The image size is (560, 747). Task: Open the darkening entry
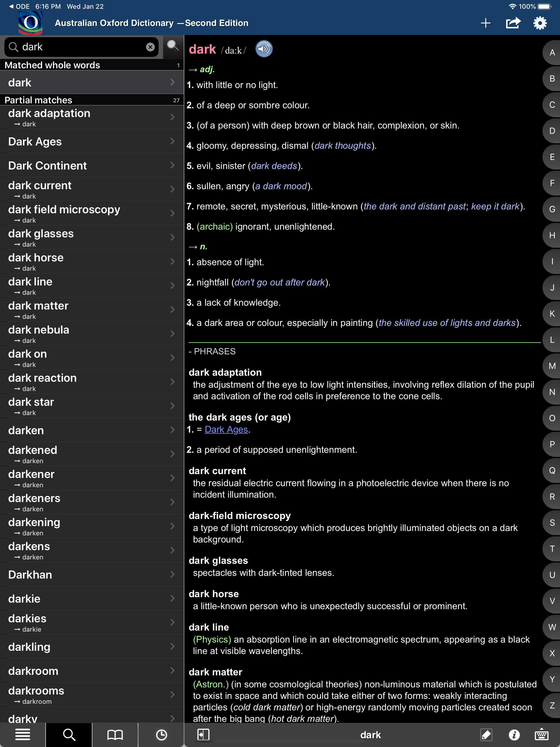click(92, 526)
